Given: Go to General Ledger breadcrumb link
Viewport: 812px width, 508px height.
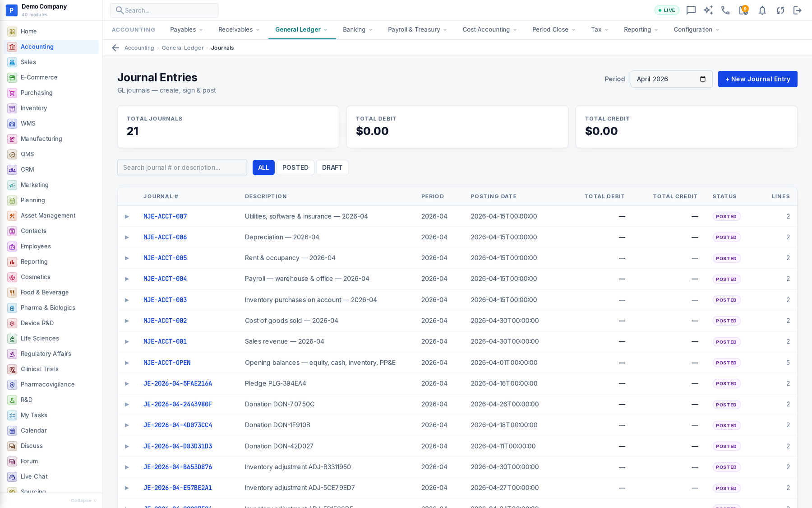Looking at the screenshot, I should point(183,48).
